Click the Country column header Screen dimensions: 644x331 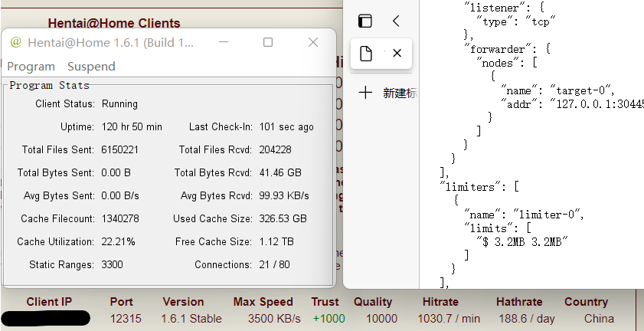[586, 302]
